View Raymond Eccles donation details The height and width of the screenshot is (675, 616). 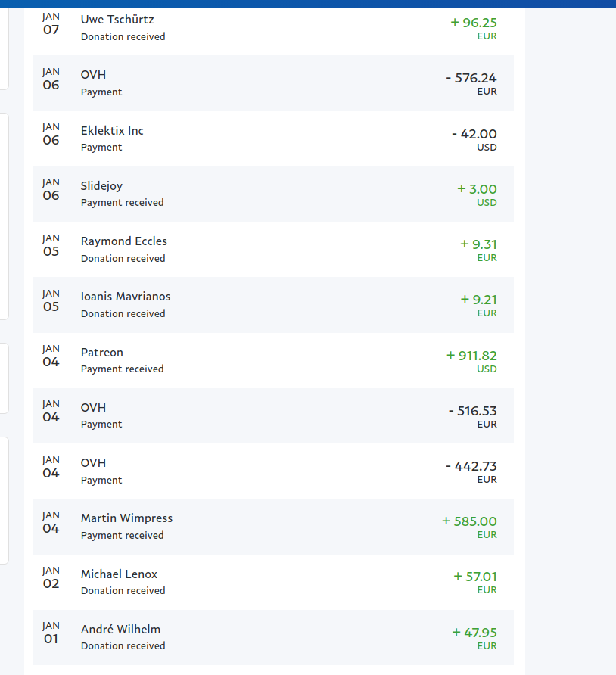[273, 250]
